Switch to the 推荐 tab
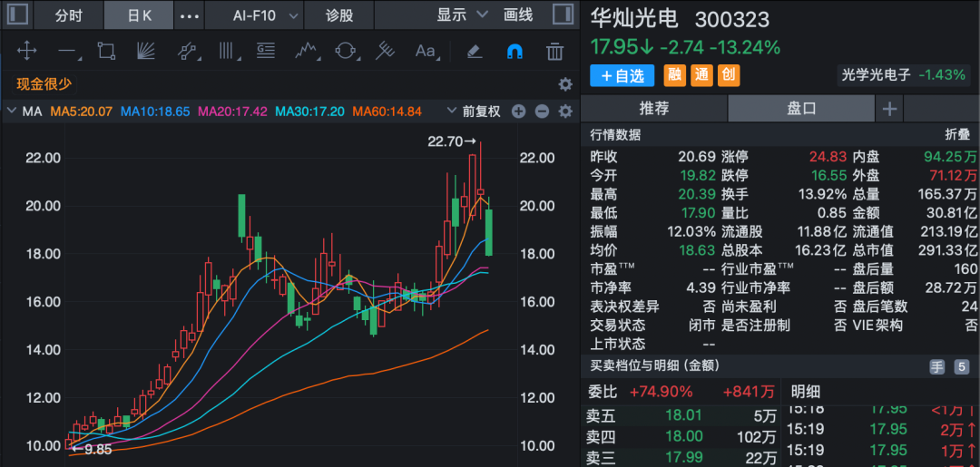Viewport: 980px width, 467px height. pyautogui.click(x=653, y=109)
